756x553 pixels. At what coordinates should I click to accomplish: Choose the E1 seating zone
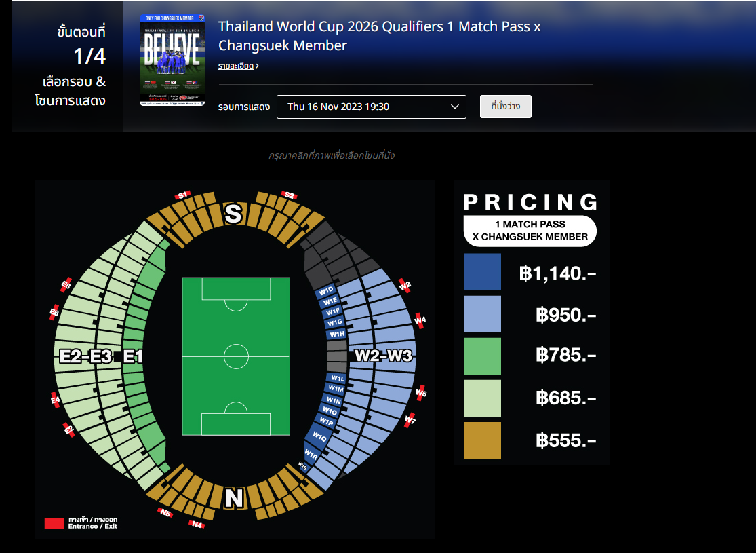pyautogui.click(x=133, y=356)
